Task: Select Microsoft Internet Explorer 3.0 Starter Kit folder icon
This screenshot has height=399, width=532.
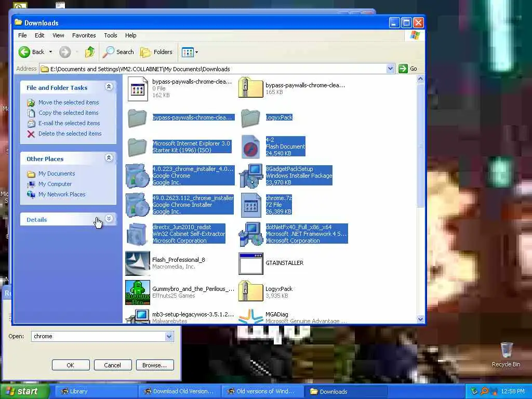Action: [x=137, y=147]
